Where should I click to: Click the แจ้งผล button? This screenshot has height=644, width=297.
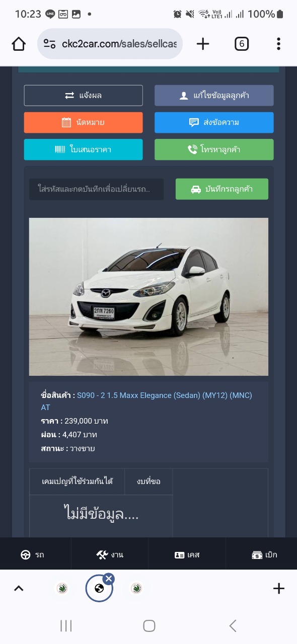(x=84, y=96)
